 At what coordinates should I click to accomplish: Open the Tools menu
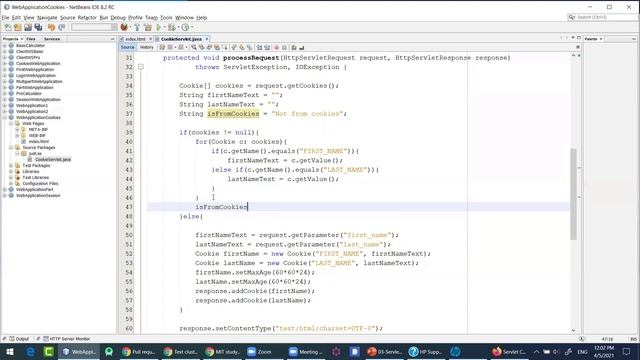coord(166,18)
